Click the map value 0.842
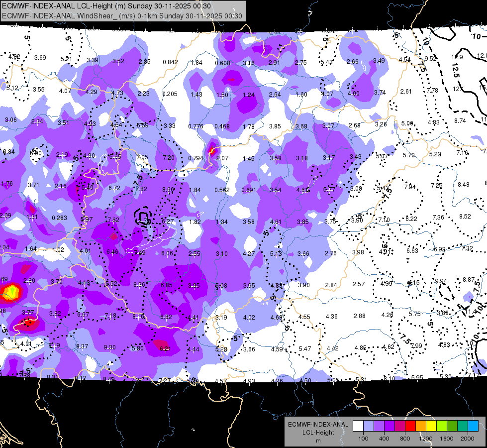The image size is (487, 448). (170, 62)
